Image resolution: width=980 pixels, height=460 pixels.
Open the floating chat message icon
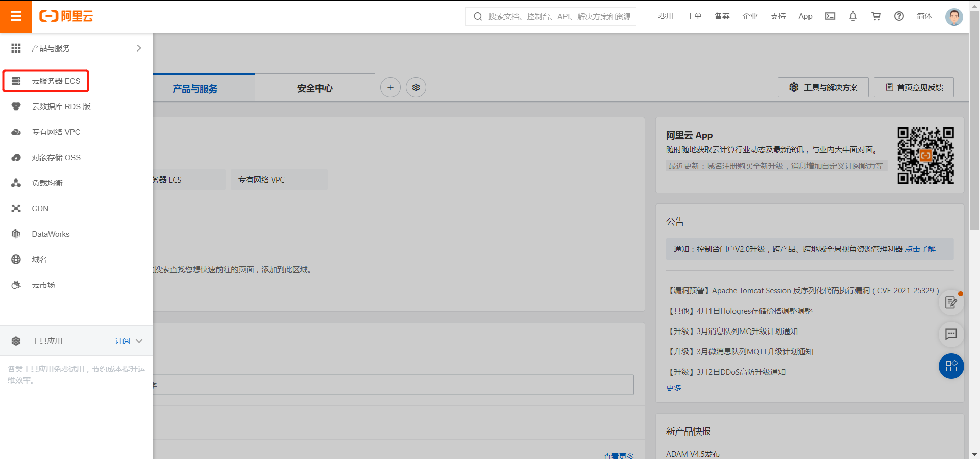[951, 334]
